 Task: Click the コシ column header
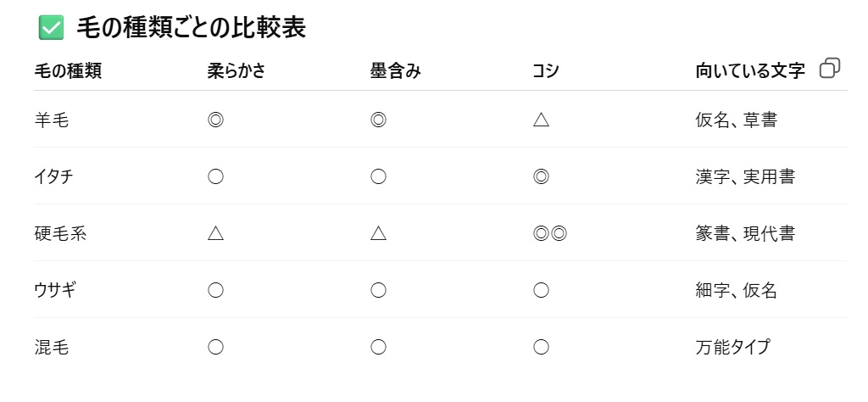point(546,71)
